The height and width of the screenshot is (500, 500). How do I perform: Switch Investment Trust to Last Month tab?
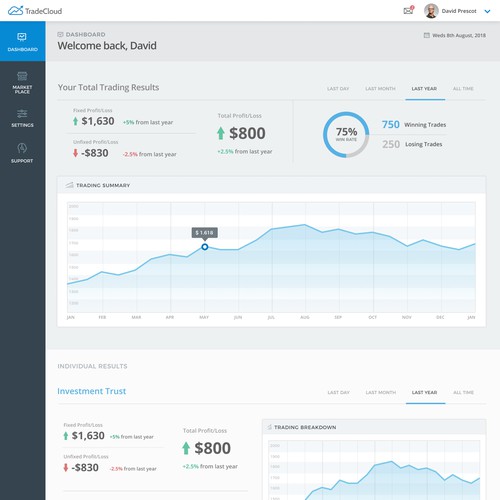[381, 392]
